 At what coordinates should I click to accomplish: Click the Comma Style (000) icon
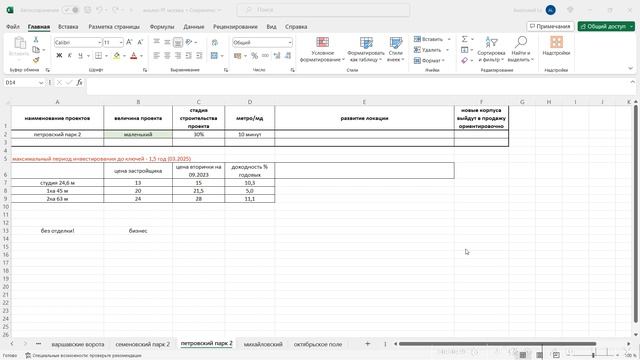265,56
